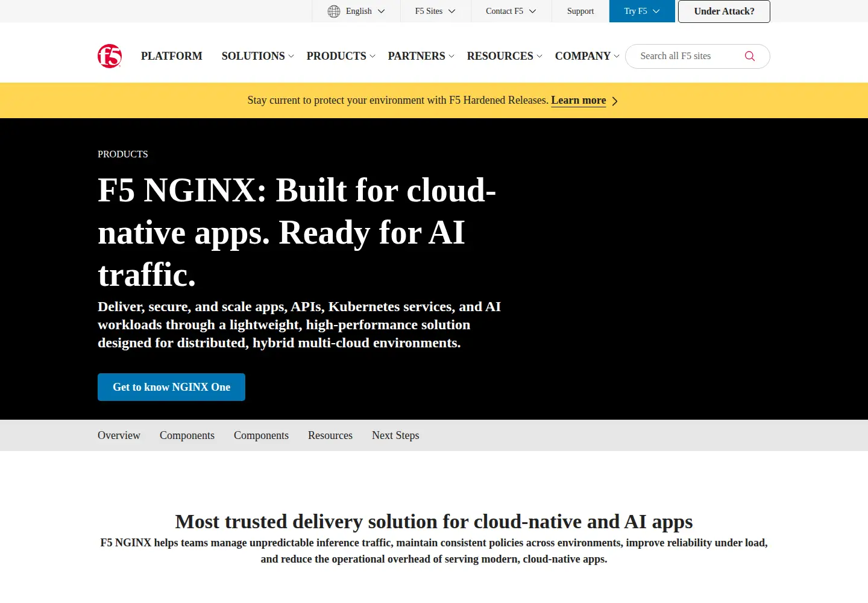
Task: Select the Resources section tab
Action: click(330, 435)
